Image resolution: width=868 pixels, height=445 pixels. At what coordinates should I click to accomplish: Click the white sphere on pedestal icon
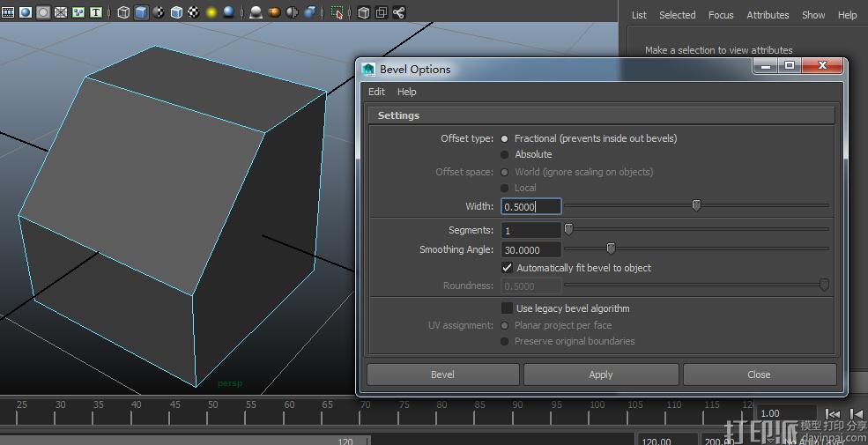tap(256, 12)
